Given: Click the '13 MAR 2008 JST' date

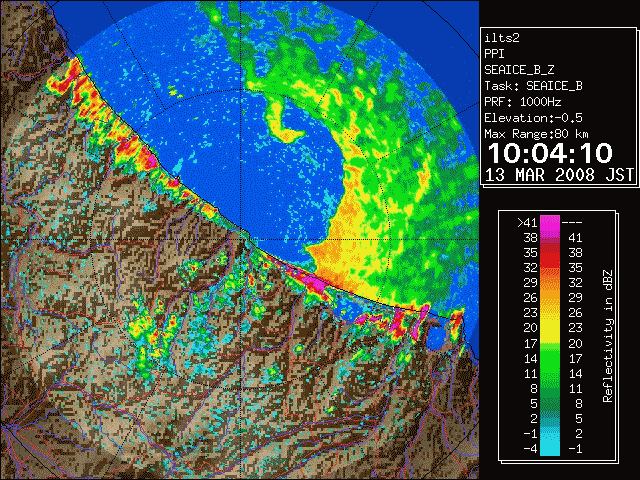Looking at the screenshot, I should tap(560, 175).
